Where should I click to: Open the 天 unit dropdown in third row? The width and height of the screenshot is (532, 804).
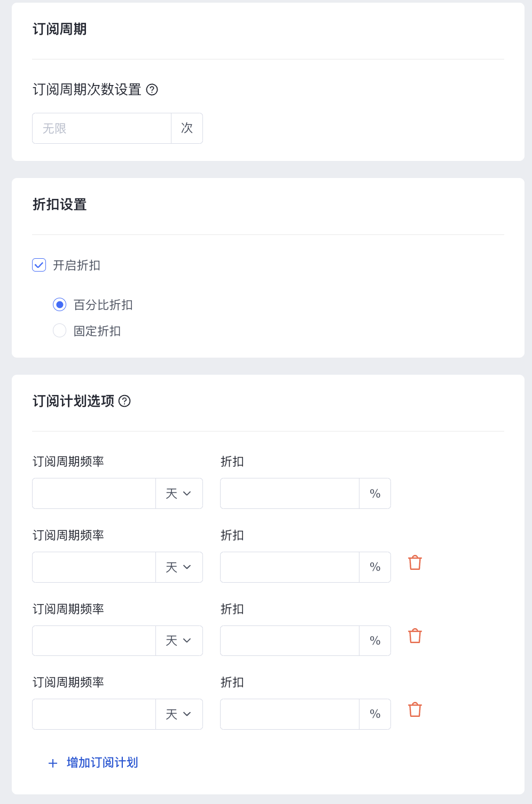tap(179, 640)
